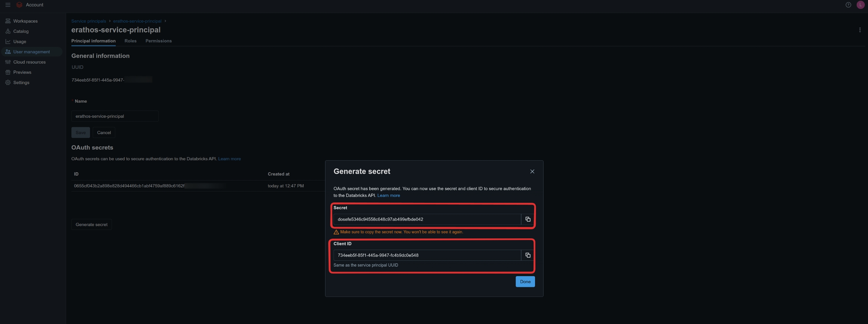Select the secret ID starting 0655cf043b2a
The height and width of the screenshot is (324, 868).
pos(129,186)
